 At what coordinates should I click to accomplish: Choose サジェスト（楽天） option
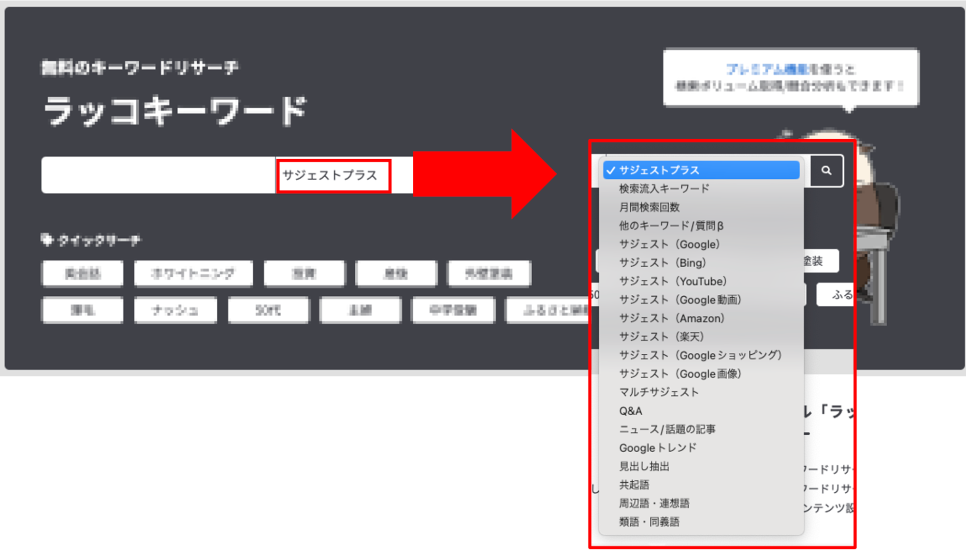(x=701, y=337)
